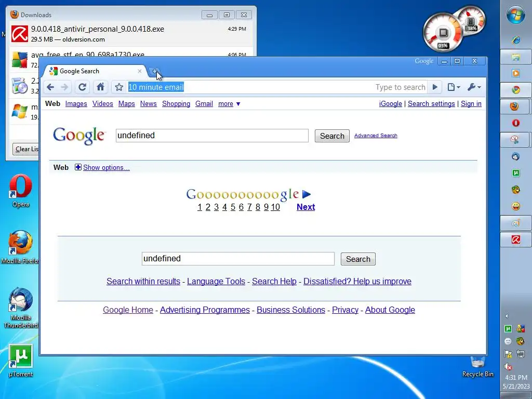Open Opera from the taskbar
532x399 pixels.
tap(516, 123)
